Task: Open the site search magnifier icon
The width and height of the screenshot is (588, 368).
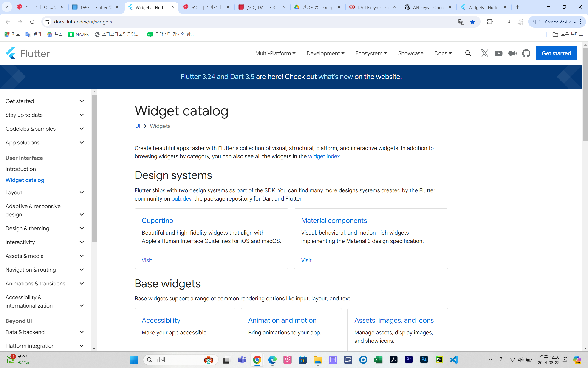Action: point(468,53)
